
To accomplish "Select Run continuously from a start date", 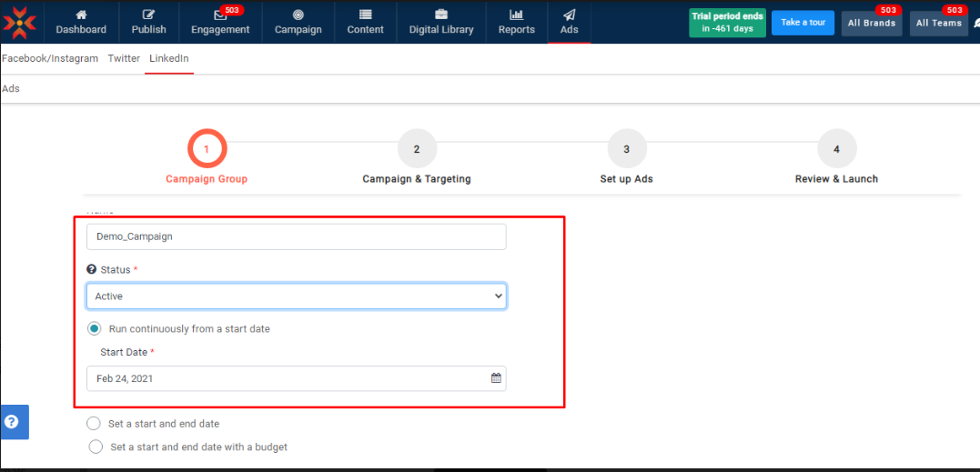I will pos(95,328).
